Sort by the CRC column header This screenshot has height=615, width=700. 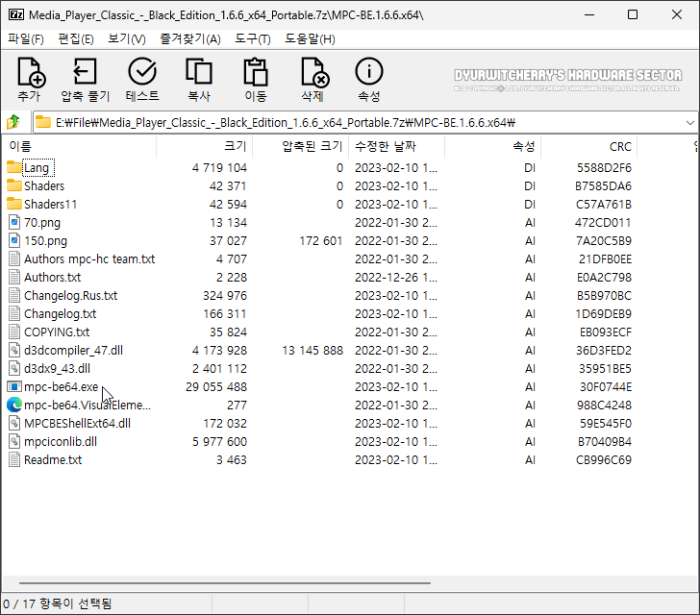(x=588, y=146)
